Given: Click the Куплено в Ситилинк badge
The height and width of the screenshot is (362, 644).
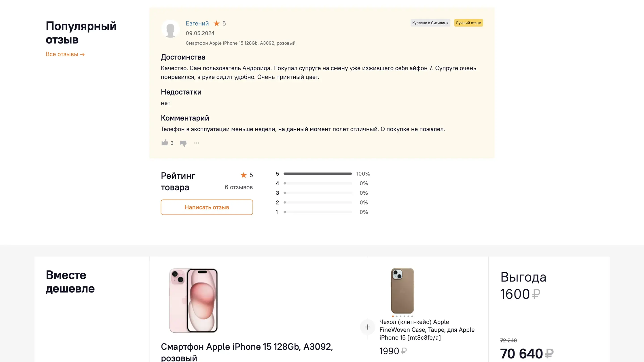Looking at the screenshot, I should coord(430,23).
